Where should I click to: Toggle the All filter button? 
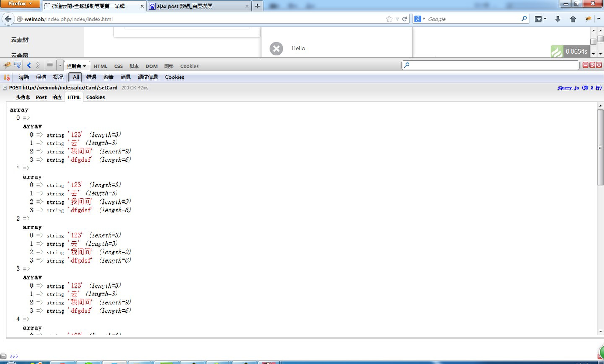pos(75,77)
